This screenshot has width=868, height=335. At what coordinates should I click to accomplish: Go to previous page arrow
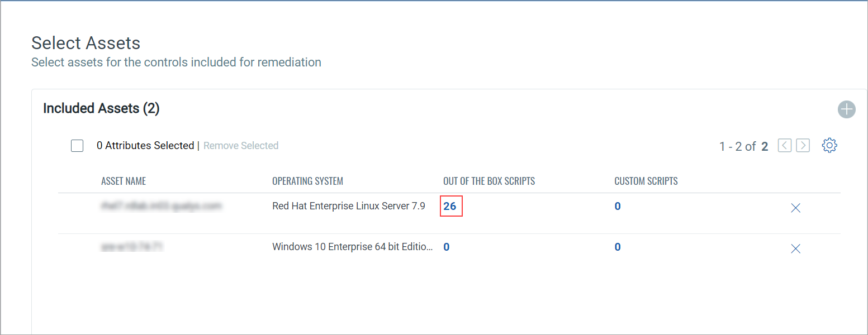pyautogui.click(x=785, y=146)
